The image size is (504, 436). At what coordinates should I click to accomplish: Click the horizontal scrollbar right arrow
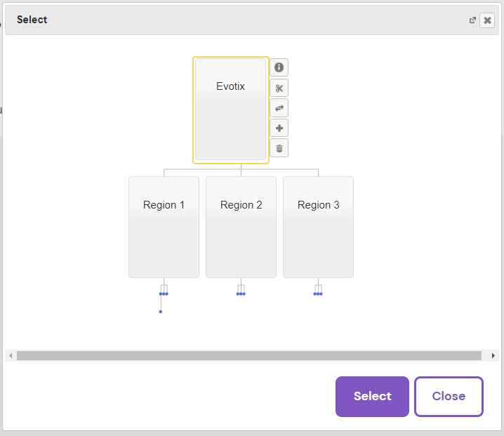493,356
